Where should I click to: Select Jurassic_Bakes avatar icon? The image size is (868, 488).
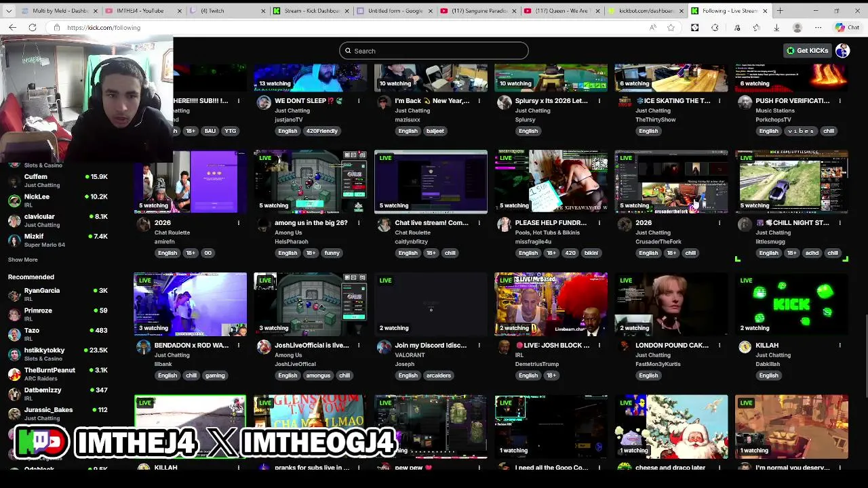coord(14,413)
